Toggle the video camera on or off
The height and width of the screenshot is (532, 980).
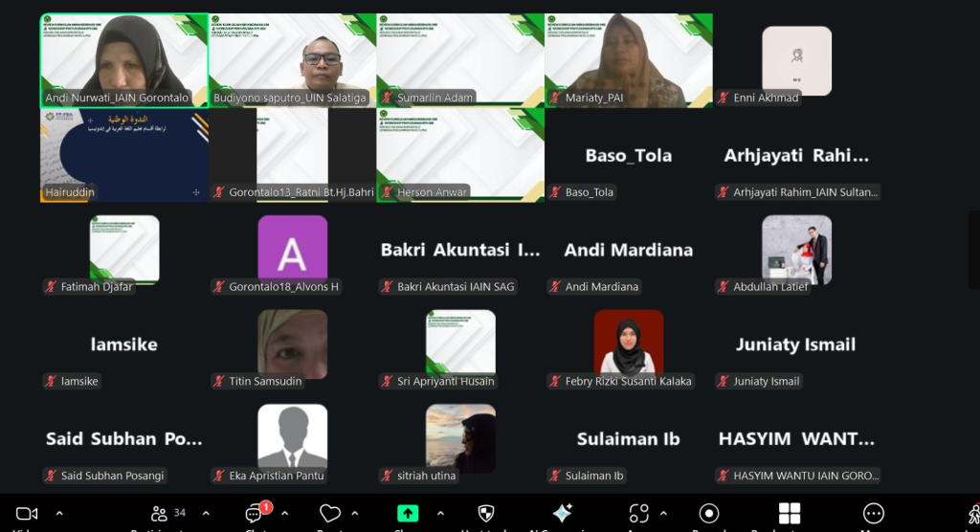tap(27, 514)
